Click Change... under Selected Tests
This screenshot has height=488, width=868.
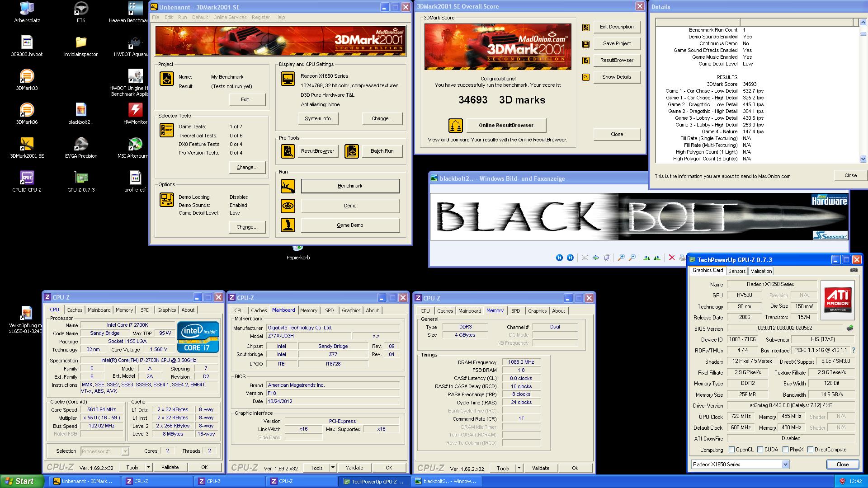tap(247, 167)
